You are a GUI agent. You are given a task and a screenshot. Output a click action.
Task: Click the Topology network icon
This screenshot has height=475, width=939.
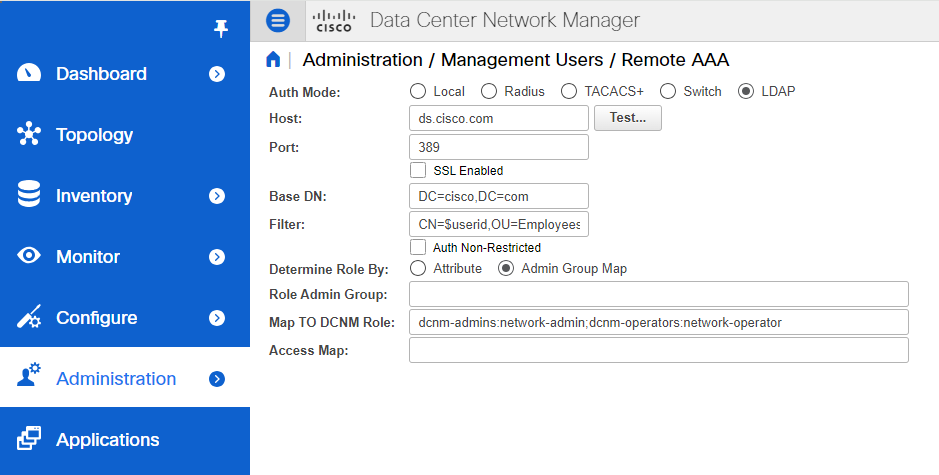tap(29, 135)
